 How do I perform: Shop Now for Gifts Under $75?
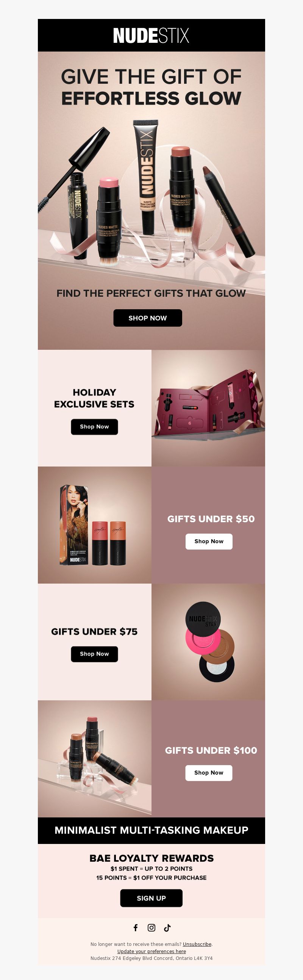pos(94,654)
